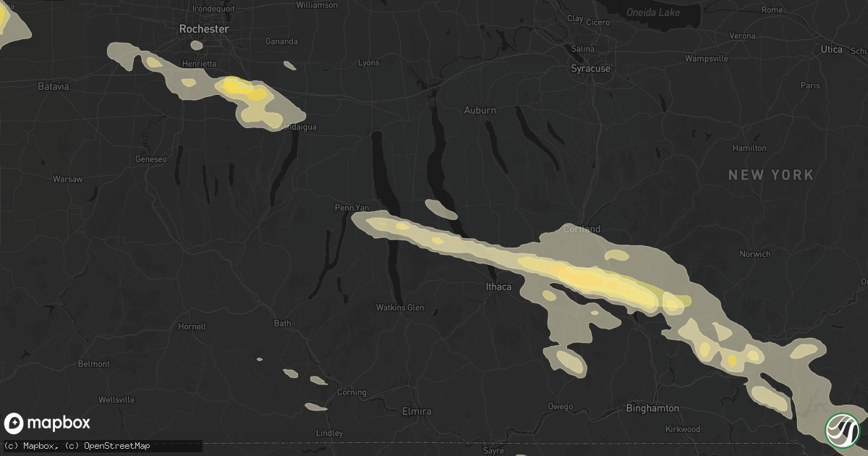Click the Syracuse city label
The height and width of the screenshot is (456, 868).
(591, 69)
